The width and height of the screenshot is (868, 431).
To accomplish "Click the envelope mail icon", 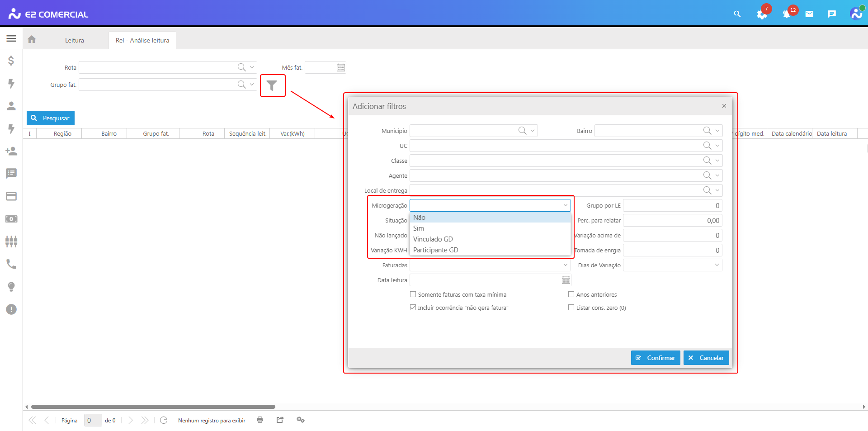I will [809, 14].
